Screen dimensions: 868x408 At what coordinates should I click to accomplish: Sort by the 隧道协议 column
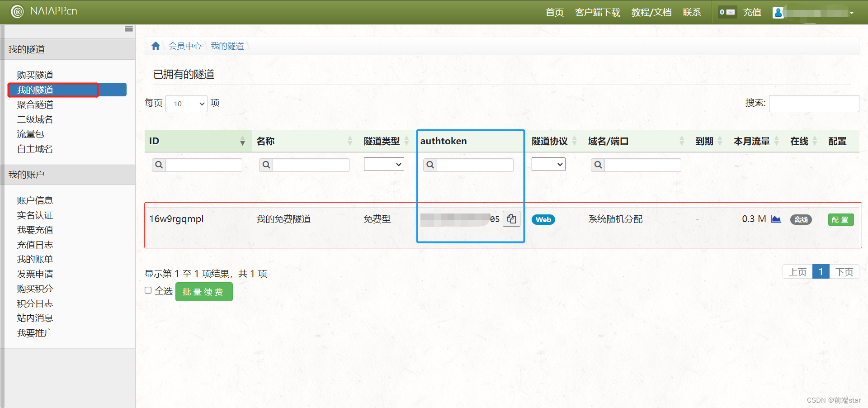[x=575, y=141]
